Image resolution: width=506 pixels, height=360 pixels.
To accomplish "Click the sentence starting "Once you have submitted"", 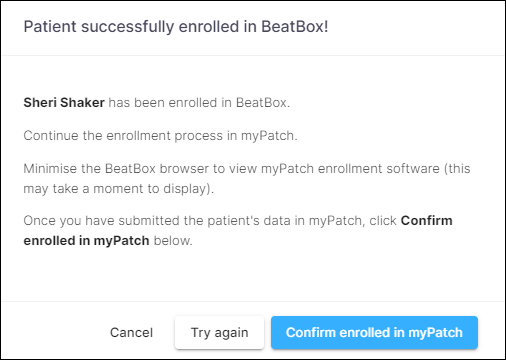I will click(238, 231).
